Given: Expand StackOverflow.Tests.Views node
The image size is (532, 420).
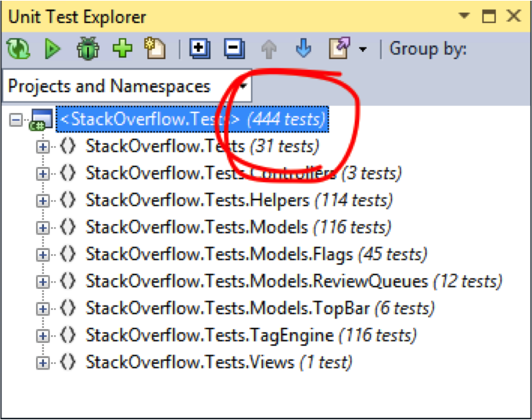Looking at the screenshot, I should point(43,363).
